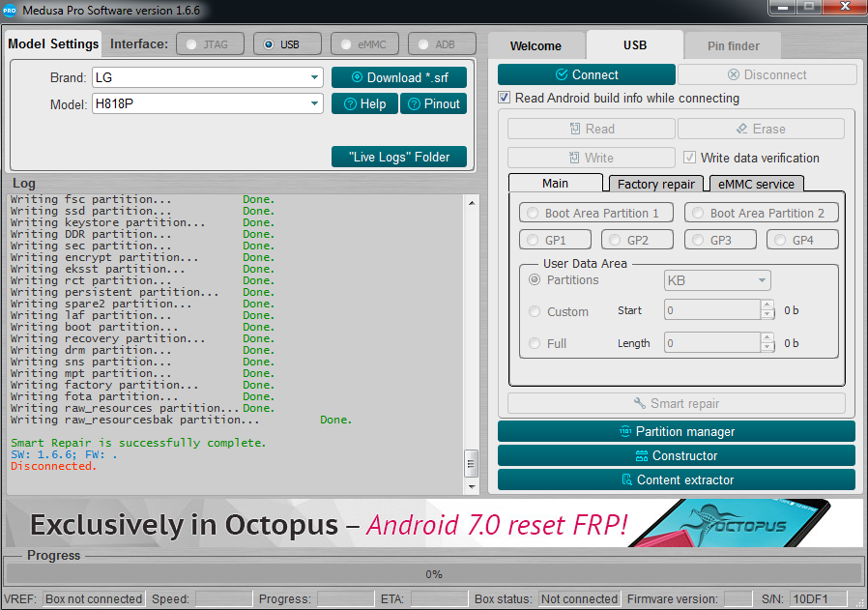
Task: Click the Octopus Android 7.0 FRP banner
Action: coord(433,523)
